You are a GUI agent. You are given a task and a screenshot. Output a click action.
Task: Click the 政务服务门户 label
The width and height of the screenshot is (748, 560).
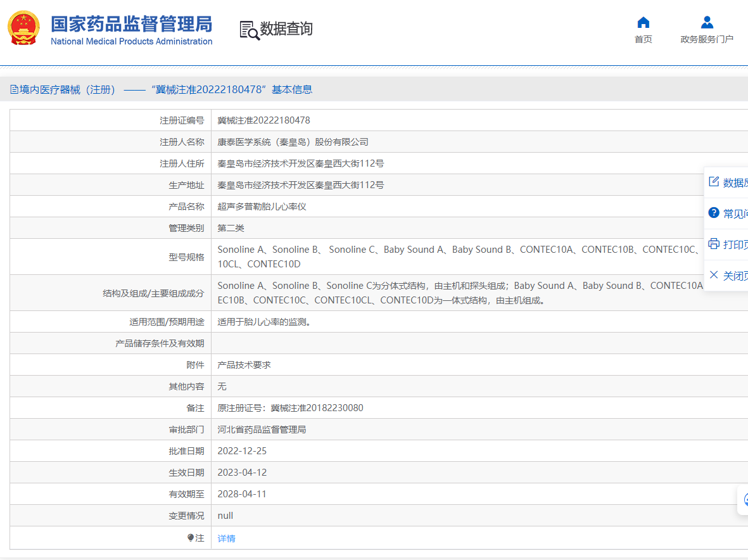707,39
